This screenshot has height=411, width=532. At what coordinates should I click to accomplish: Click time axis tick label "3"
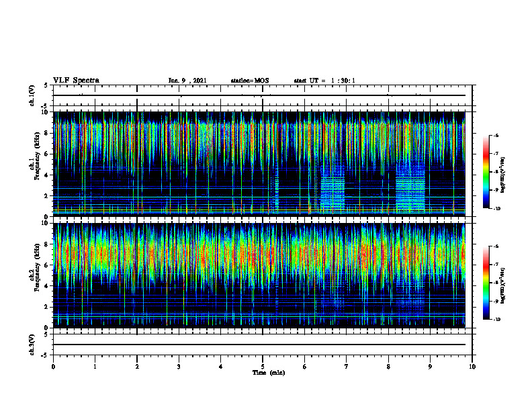pyautogui.click(x=179, y=366)
